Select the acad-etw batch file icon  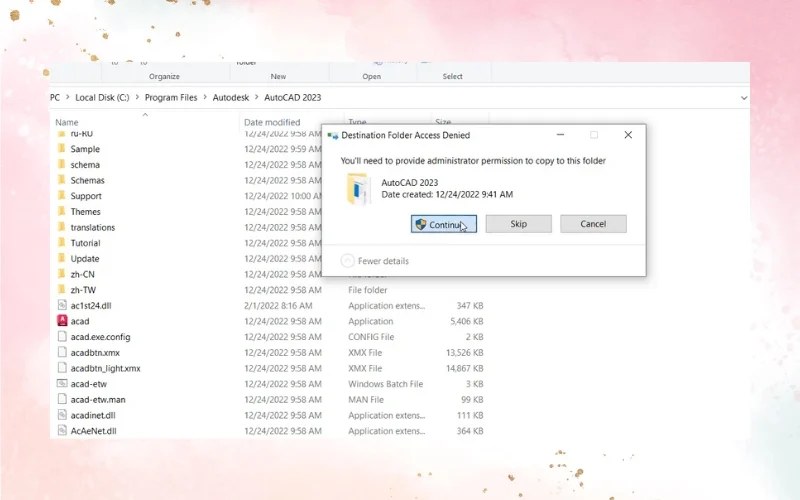pyautogui.click(x=62, y=384)
